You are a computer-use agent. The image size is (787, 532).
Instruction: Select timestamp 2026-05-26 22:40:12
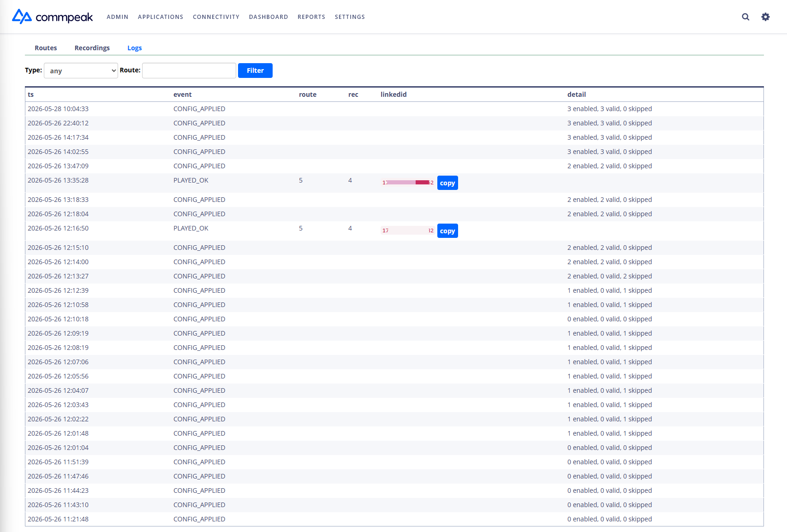click(58, 123)
